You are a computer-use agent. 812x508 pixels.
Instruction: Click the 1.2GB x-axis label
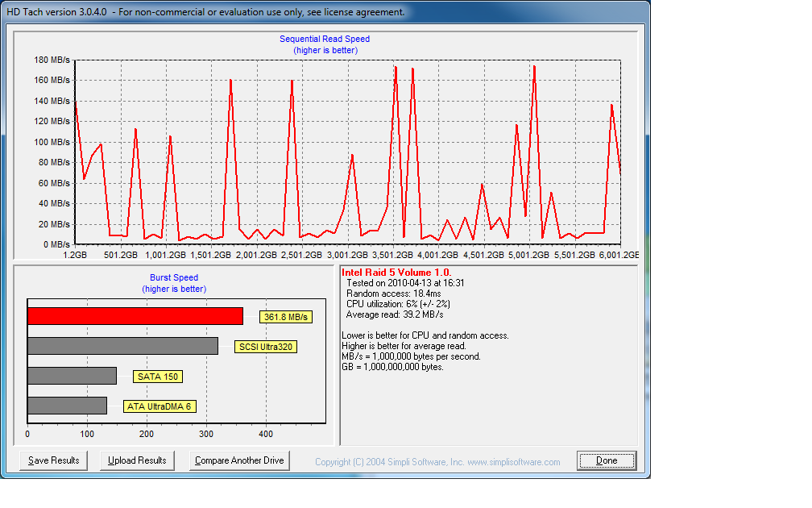click(x=75, y=255)
